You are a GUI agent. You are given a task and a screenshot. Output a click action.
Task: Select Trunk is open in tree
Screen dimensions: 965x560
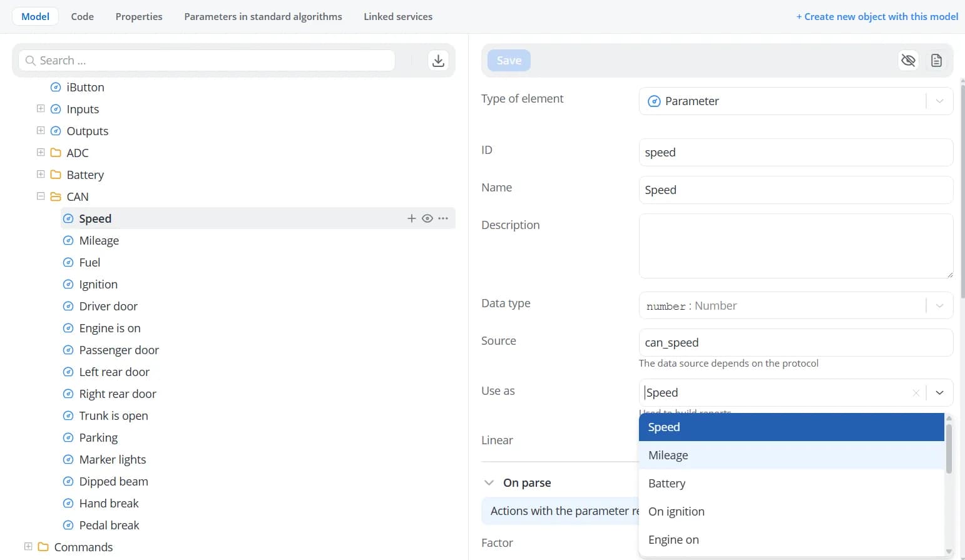[x=113, y=415]
